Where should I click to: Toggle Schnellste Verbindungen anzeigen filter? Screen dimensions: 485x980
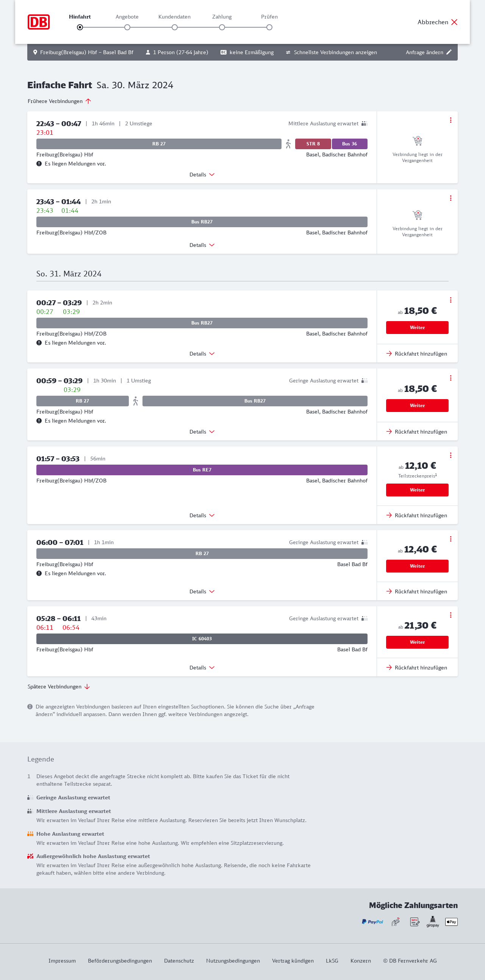tap(331, 52)
